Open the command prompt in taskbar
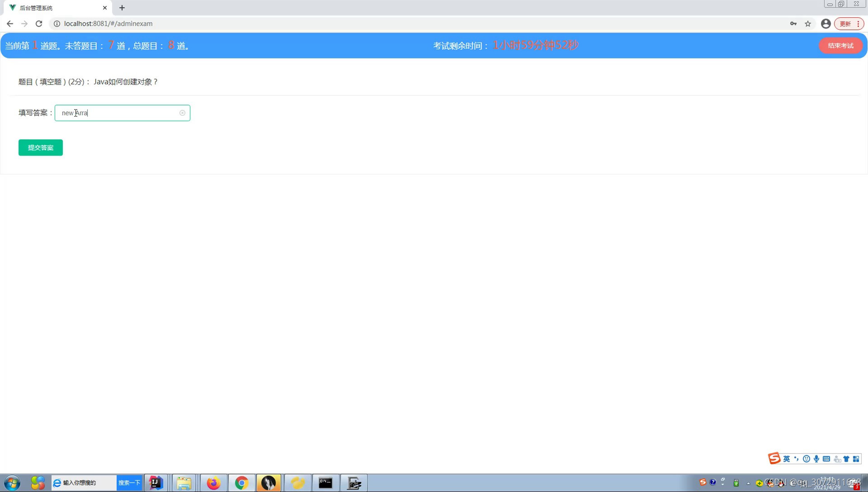The image size is (868, 492). point(325,483)
